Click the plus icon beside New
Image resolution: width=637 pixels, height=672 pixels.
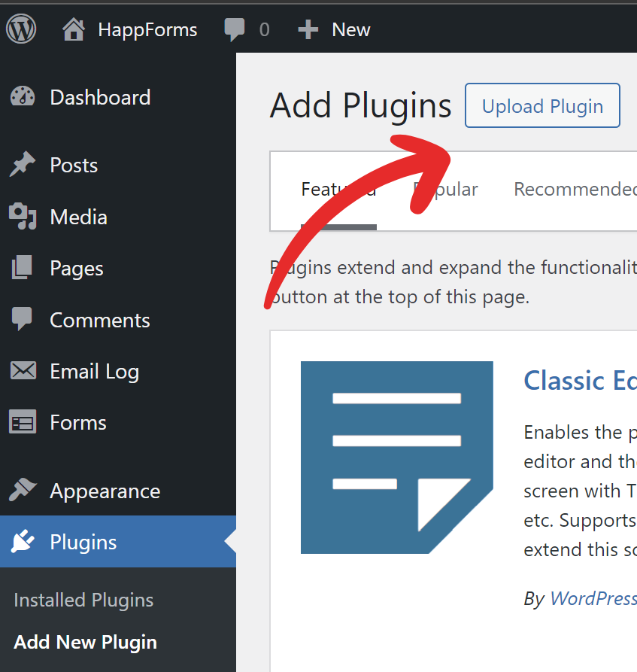(x=308, y=30)
